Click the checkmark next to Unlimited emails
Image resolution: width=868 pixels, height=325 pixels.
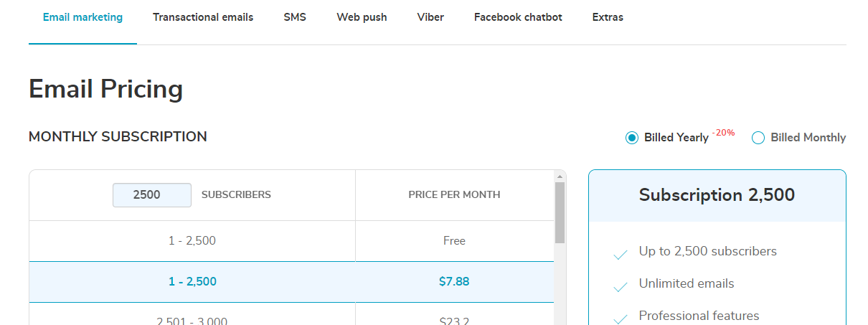[x=621, y=288]
